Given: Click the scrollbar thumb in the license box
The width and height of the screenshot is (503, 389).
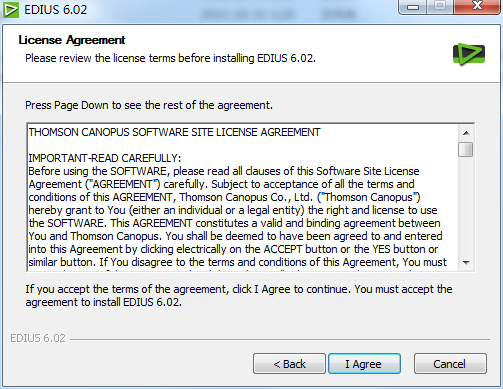Looking at the screenshot, I should click(466, 149).
